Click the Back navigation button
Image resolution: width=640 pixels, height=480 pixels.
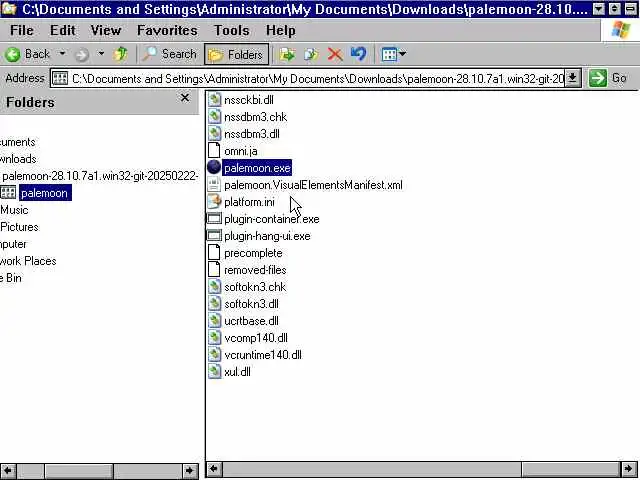pyautogui.click(x=28, y=54)
